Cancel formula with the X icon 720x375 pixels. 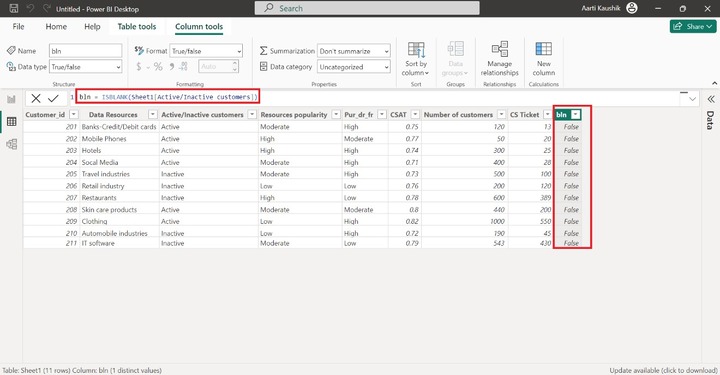click(36, 98)
